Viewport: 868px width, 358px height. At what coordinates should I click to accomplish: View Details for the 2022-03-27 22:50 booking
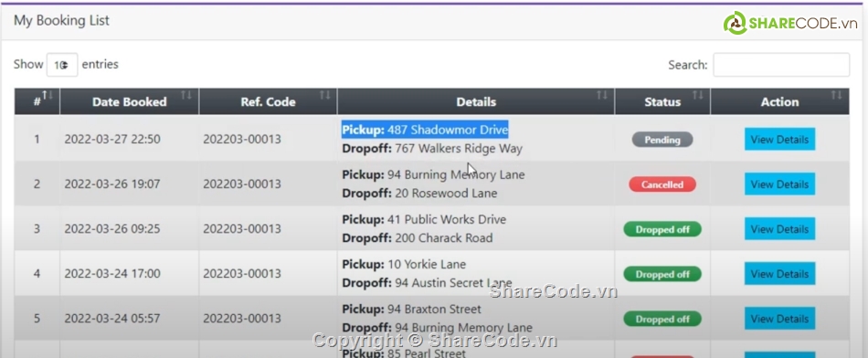click(x=779, y=140)
